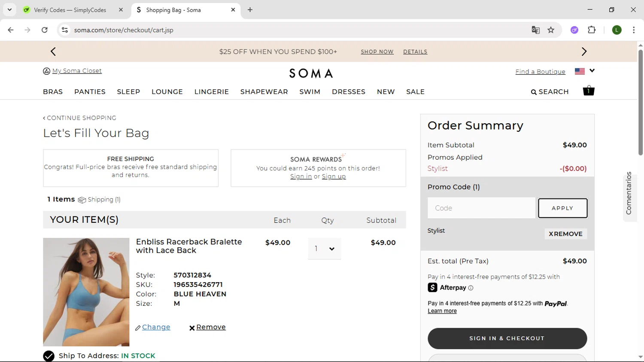The image size is (644, 362).
Task: Reload the page
Action: [45, 30]
